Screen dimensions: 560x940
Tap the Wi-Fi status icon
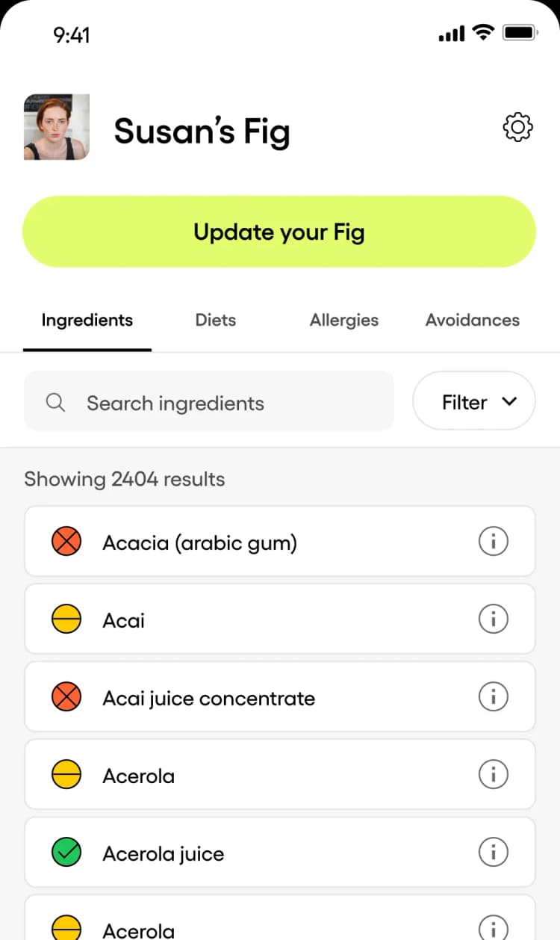[484, 33]
